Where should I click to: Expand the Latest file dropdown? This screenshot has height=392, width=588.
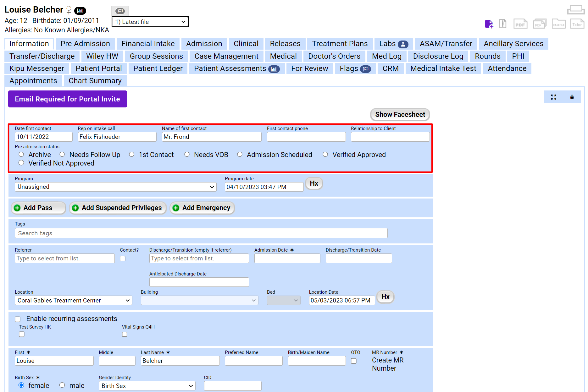click(150, 22)
